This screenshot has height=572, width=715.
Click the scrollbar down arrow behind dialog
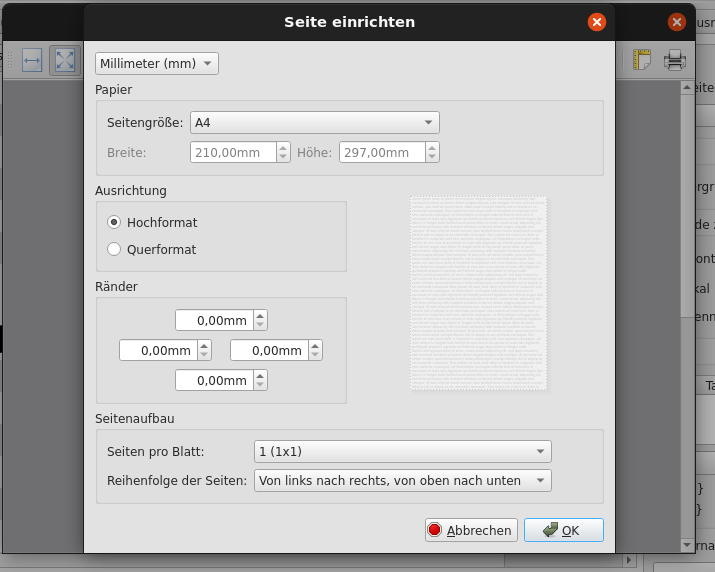click(687, 545)
